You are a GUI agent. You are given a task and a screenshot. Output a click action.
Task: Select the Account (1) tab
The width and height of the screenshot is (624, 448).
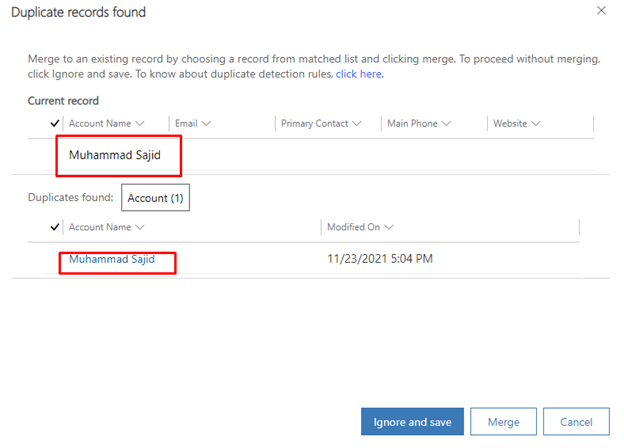[x=155, y=198]
